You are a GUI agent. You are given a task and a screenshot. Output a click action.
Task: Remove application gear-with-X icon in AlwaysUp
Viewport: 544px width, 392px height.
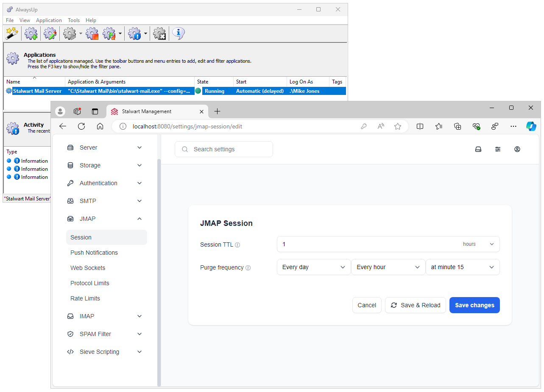click(159, 33)
